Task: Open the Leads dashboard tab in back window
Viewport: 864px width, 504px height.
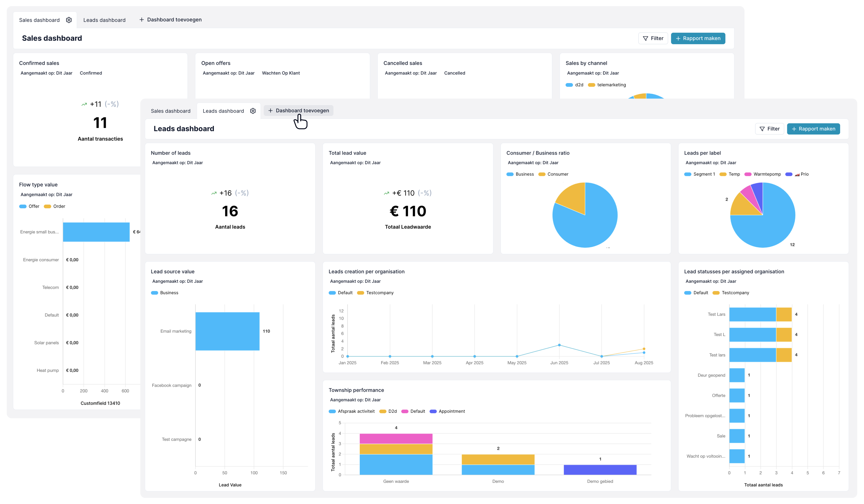Action: click(104, 20)
